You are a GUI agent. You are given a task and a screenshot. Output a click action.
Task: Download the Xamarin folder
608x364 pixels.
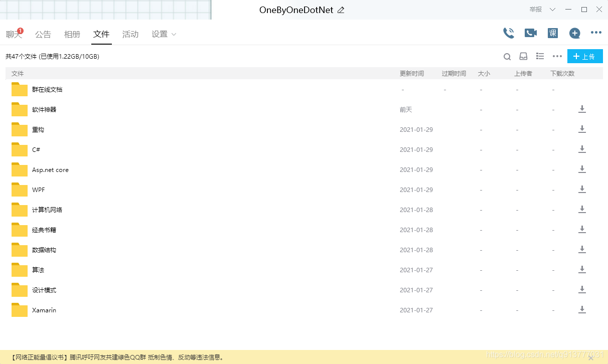582,310
